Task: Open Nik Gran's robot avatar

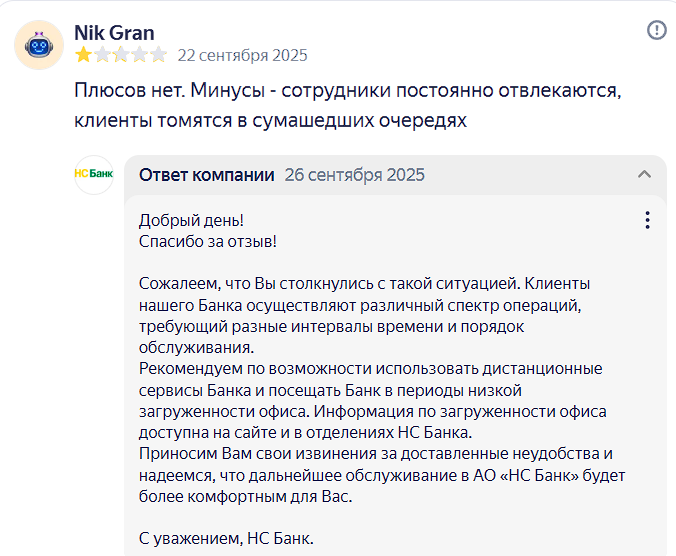Action: coord(39,45)
